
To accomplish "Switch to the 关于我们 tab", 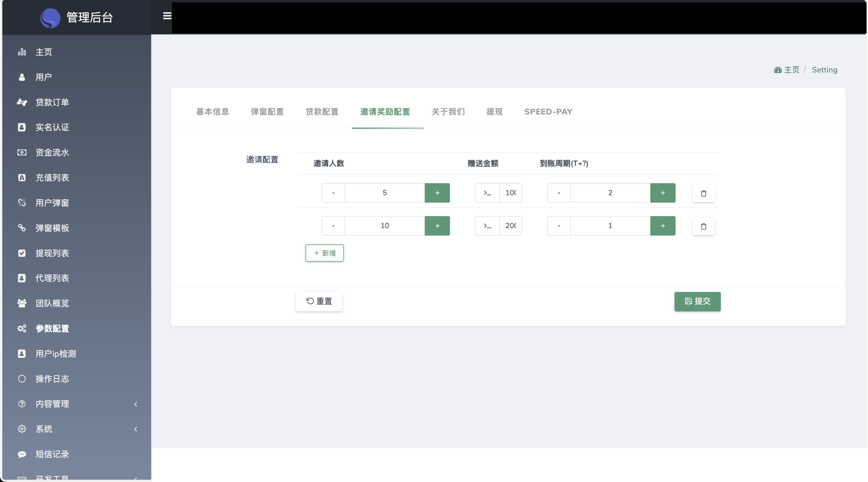I will click(x=448, y=111).
